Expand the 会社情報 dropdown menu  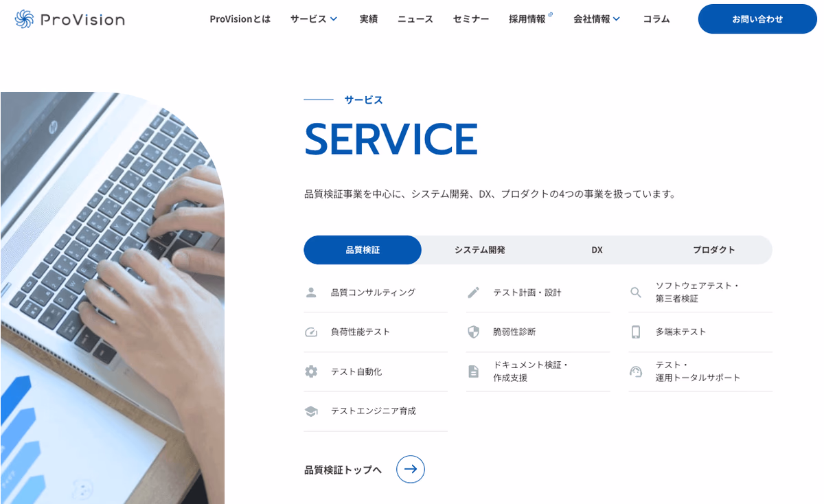(x=597, y=19)
